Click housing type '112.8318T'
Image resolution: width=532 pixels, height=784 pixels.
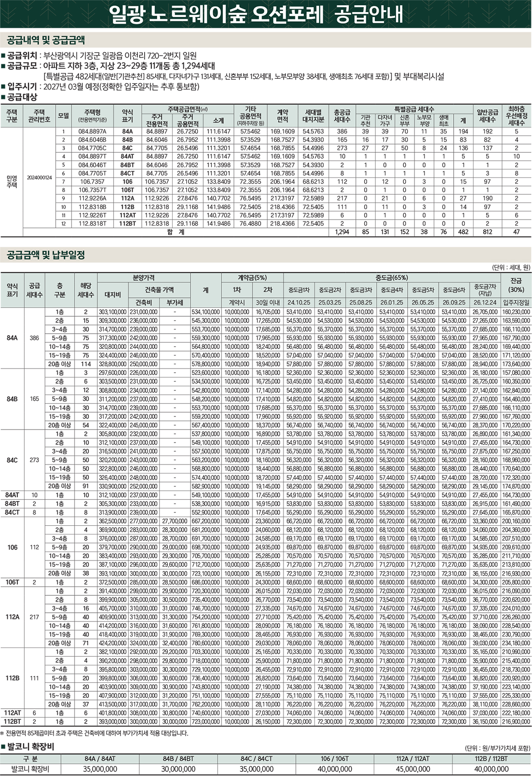point(92,224)
